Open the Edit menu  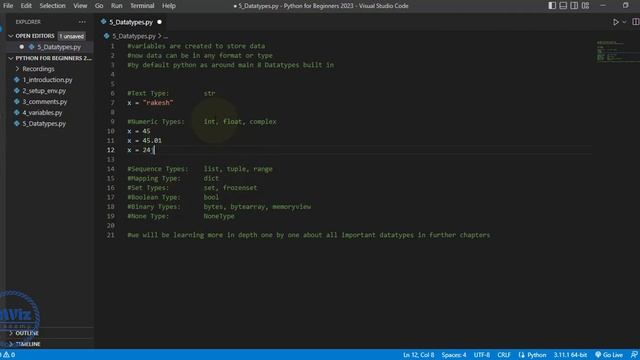26,6
